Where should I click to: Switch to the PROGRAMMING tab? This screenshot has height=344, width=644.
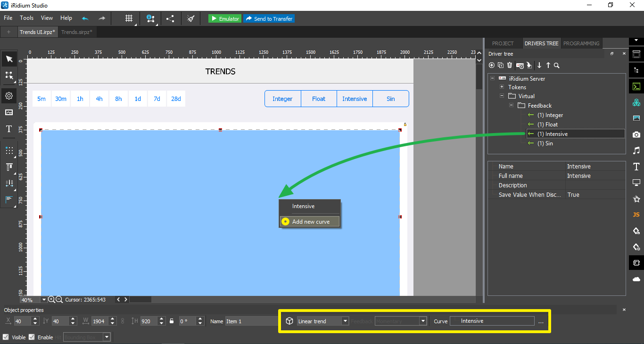click(x=581, y=43)
